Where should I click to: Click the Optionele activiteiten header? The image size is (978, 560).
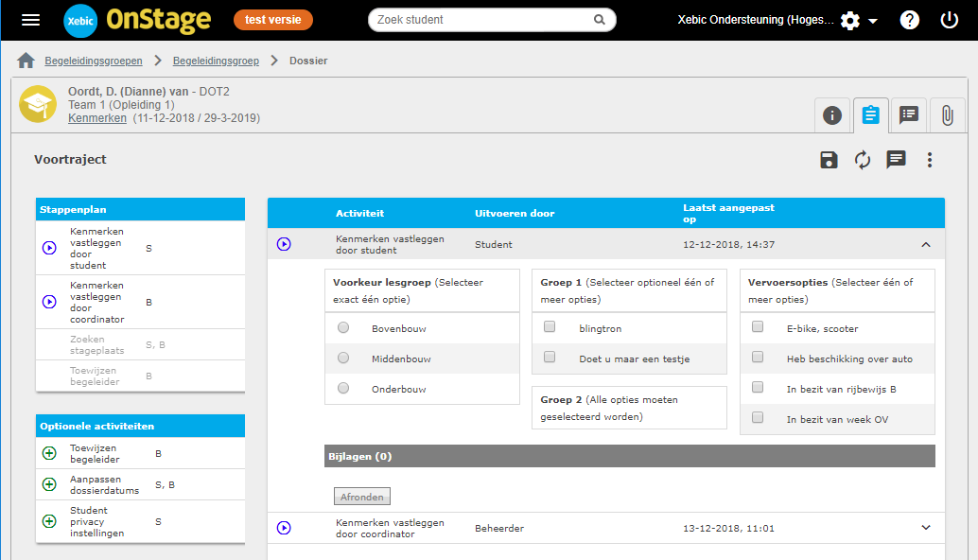point(140,426)
